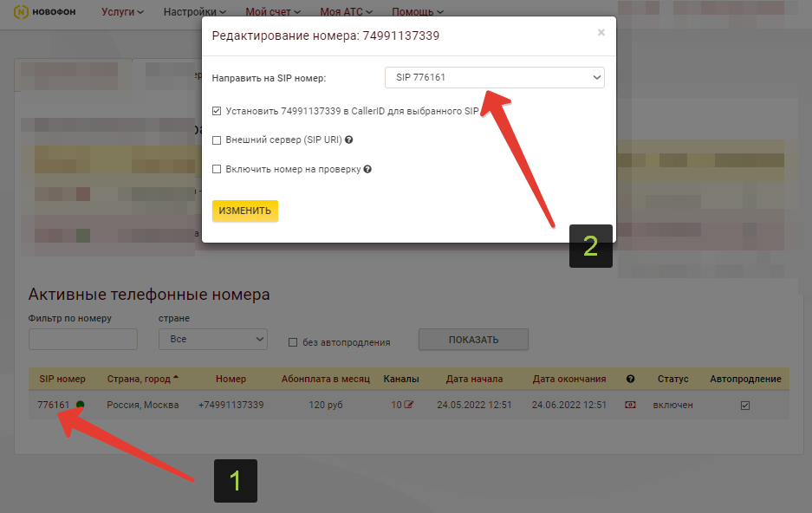Click Автопродление column header
The width and height of the screenshot is (812, 513).
pos(745,379)
